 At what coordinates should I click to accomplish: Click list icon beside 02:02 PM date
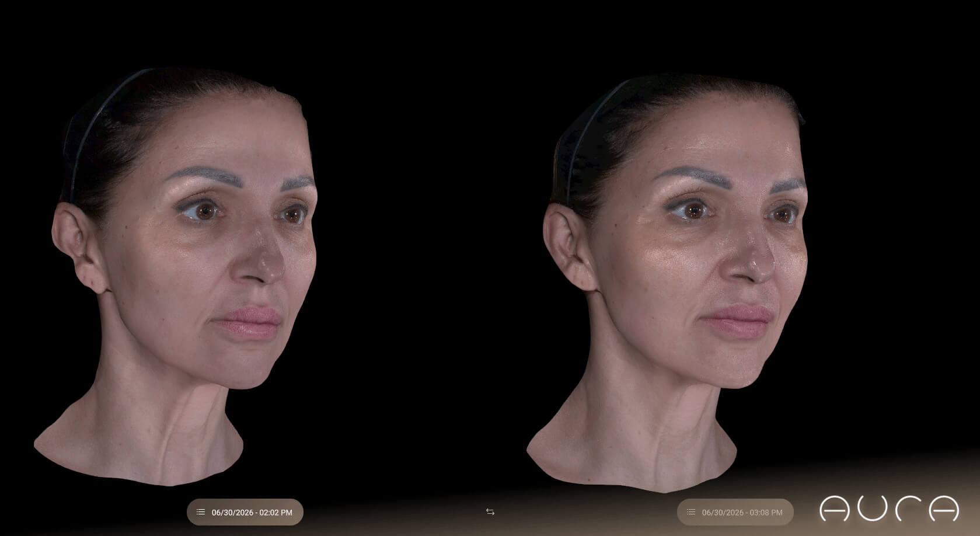(201, 512)
